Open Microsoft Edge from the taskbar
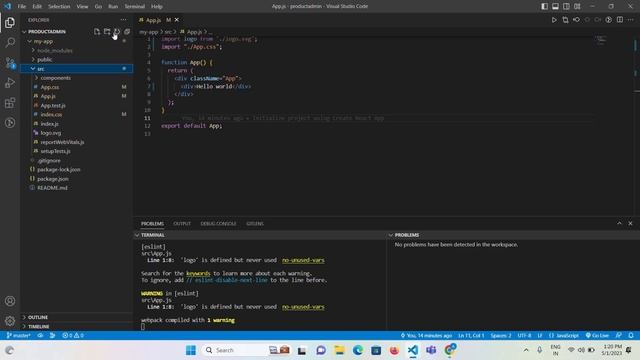The image size is (640, 360). [x=358, y=350]
